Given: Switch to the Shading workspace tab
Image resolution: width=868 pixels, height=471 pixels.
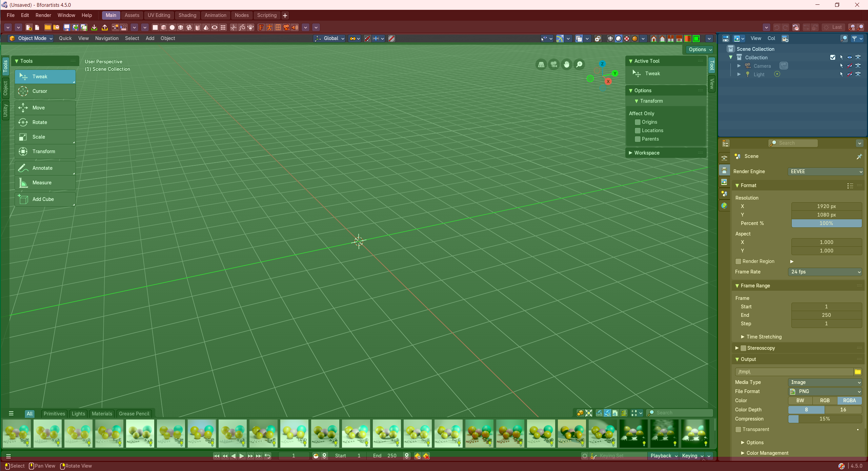Looking at the screenshot, I should pos(187,15).
